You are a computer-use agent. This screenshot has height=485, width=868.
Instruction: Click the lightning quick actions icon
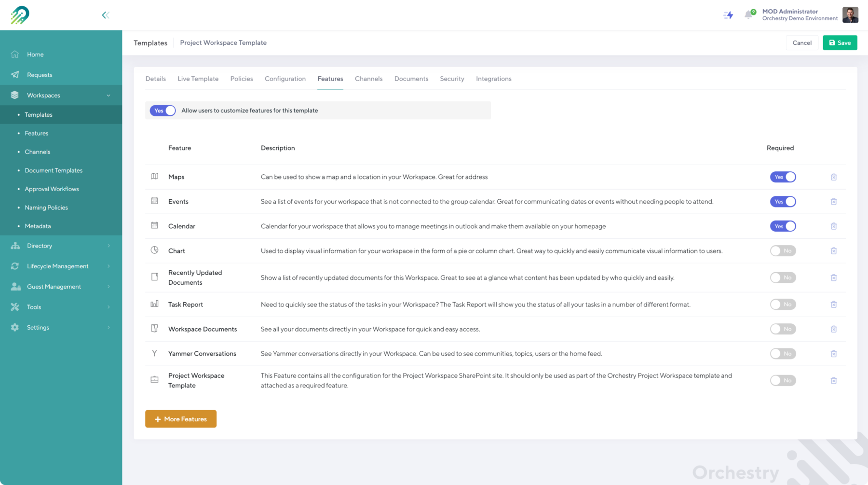(728, 15)
